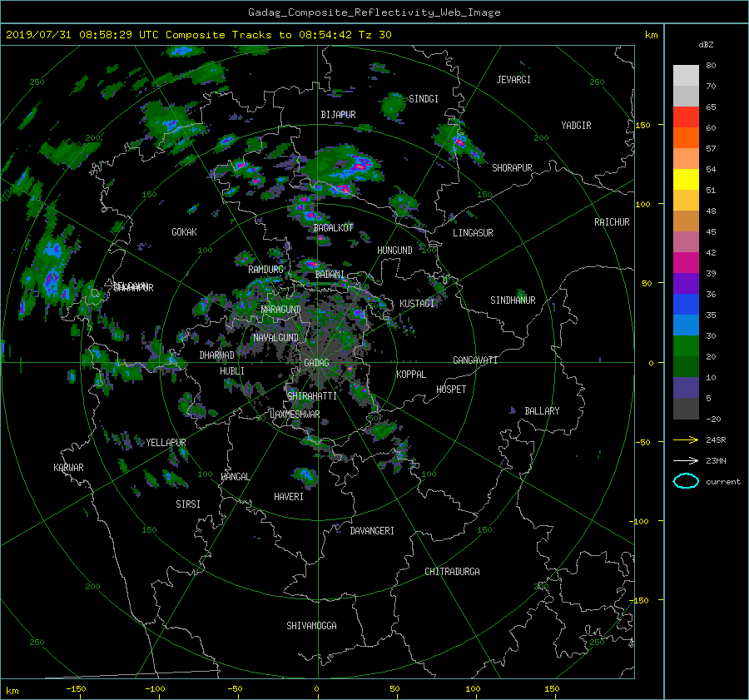Image resolution: width=749 pixels, height=700 pixels.
Task: Click the NAVALGUND city label
Action: (x=275, y=338)
